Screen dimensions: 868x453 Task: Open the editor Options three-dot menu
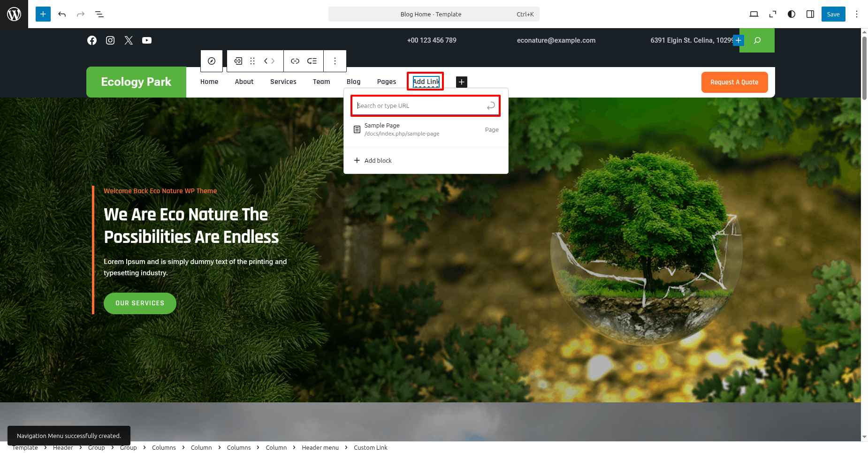coord(857,14)
